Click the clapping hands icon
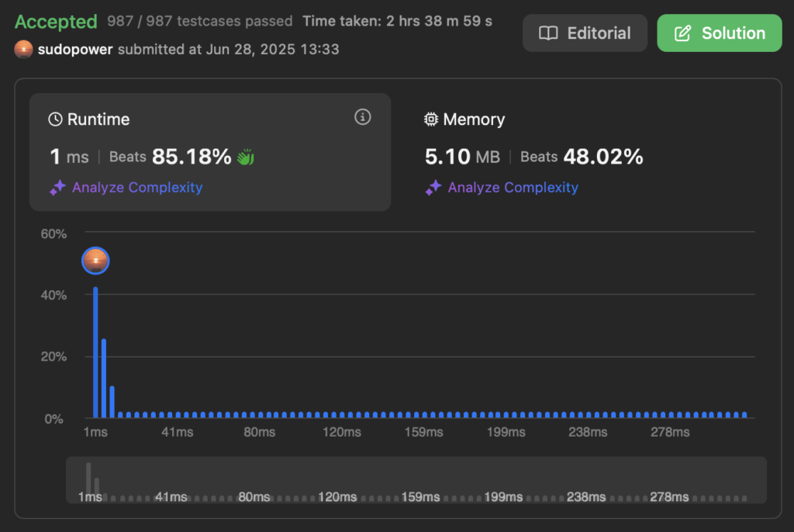This screenshot has height=532, width=794. pyautogui.click(x=246, y=157)
